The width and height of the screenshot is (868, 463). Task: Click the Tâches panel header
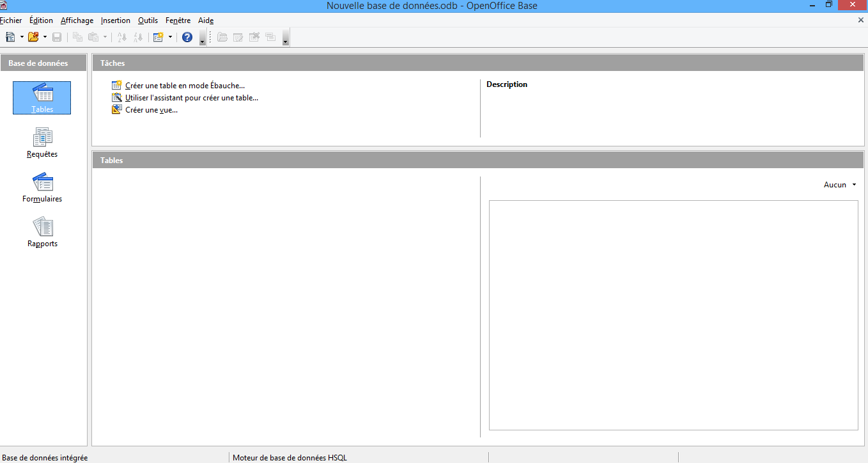pos(478,63)
